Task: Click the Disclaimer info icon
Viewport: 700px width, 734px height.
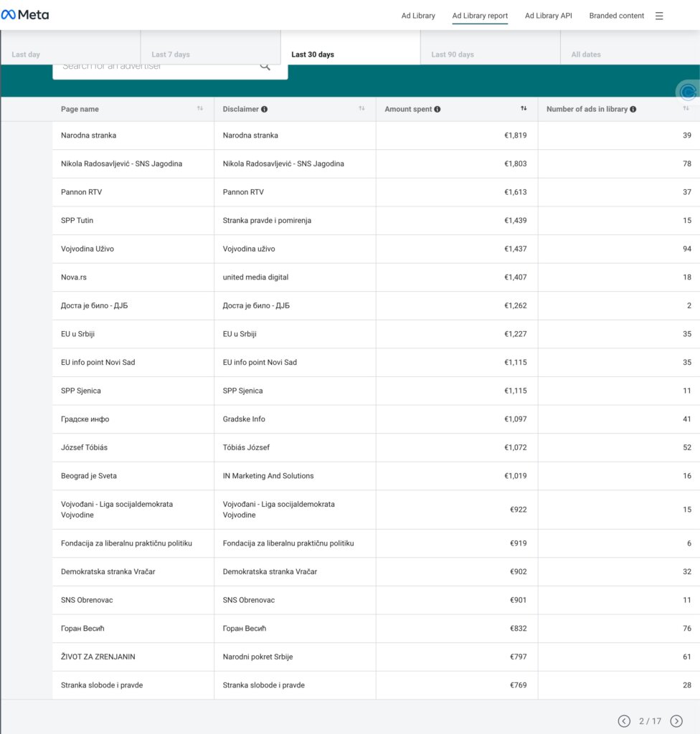Action: (265, 110)
